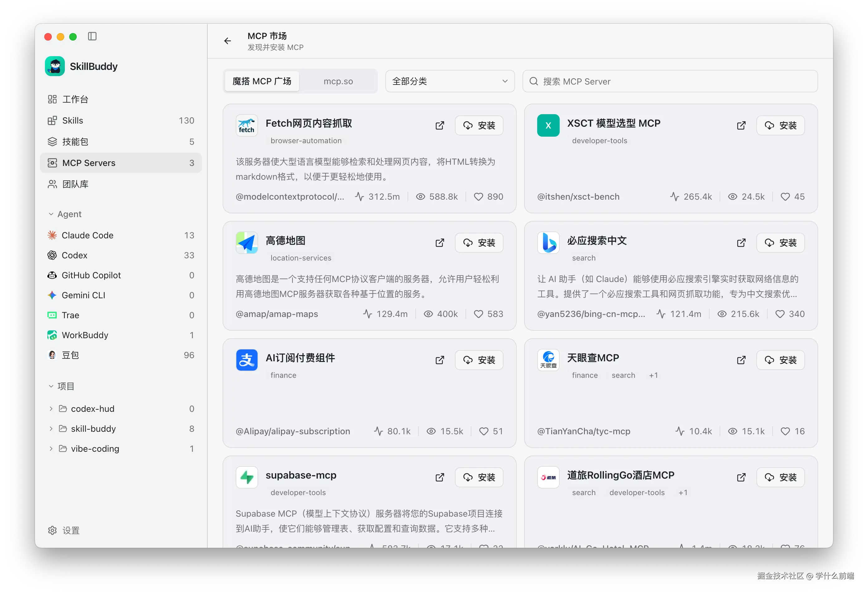Select MCP Servers in the sidebar
868x594 pixels.
pyautogui.click(x=121, y=163)
